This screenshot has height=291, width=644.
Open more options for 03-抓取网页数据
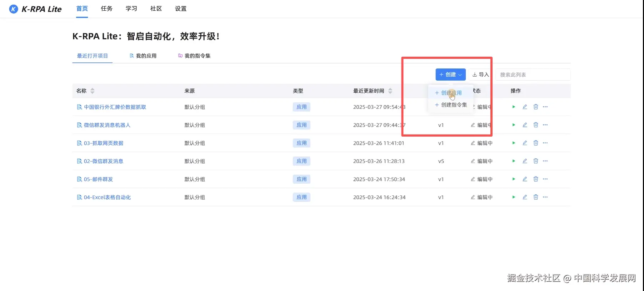[545, 143]
